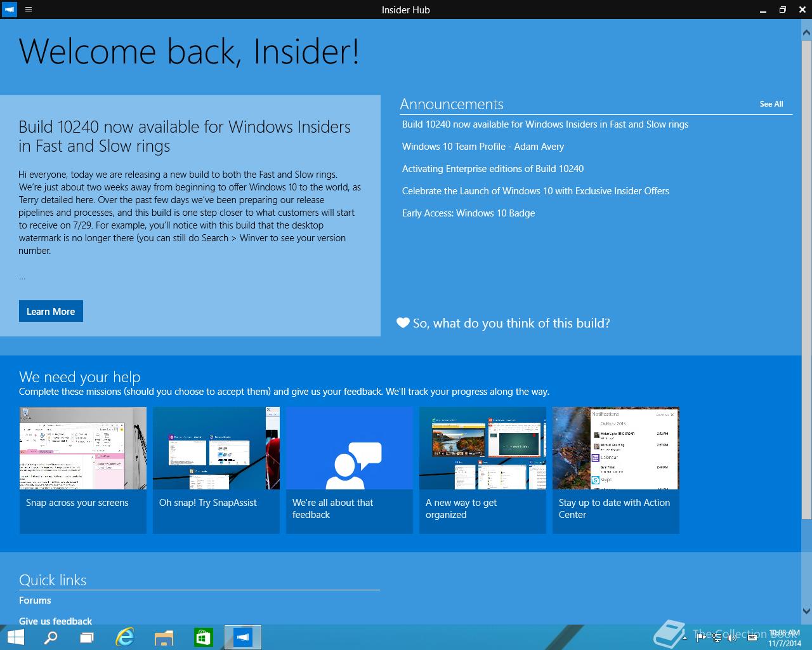Screen dimensions: 812x650
Task: Open 'Celebrate the Launch of Windows 10' announcement
Action: pos(535,191)
